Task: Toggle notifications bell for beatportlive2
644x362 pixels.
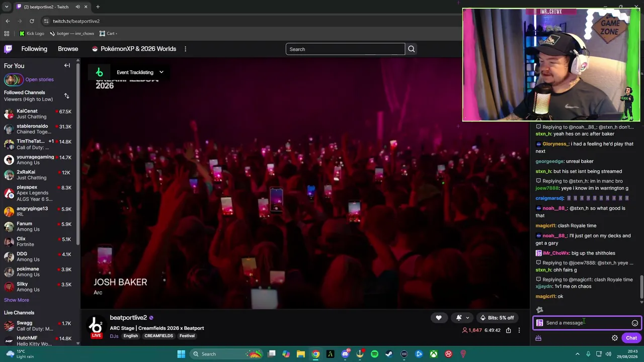Action: (x=458, y=318)
